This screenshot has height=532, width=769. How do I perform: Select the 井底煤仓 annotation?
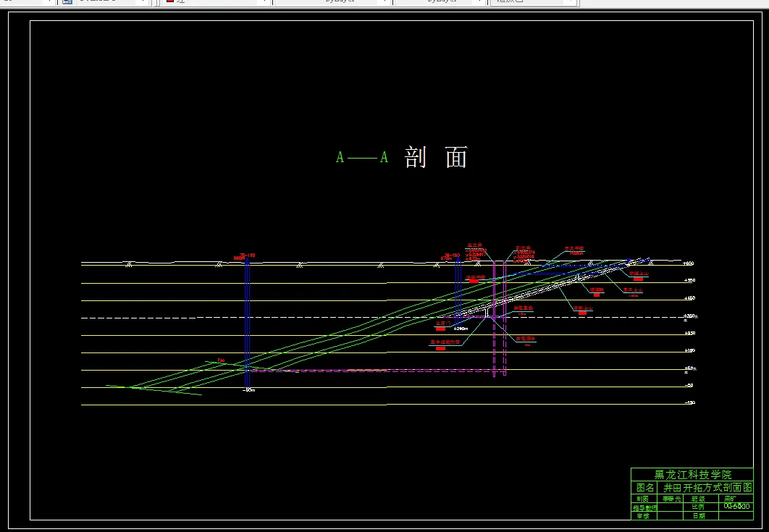click(525, 339)
